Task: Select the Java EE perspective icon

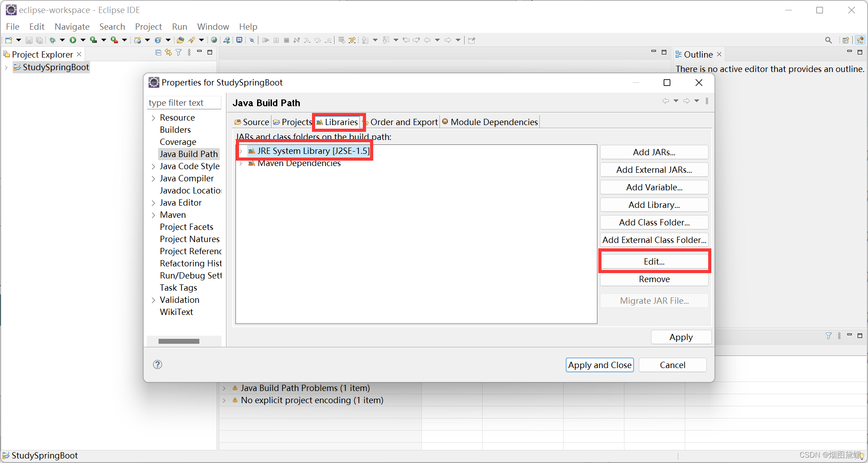Action: [860, 40]
